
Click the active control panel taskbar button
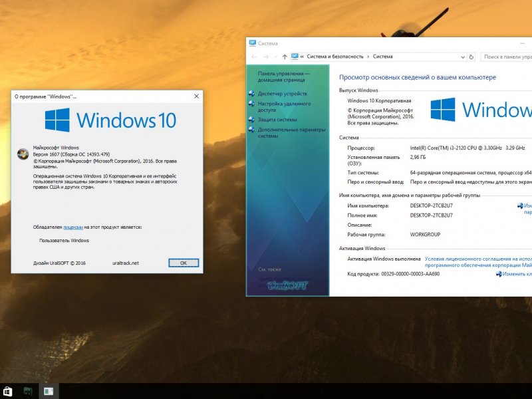[49, 392]
